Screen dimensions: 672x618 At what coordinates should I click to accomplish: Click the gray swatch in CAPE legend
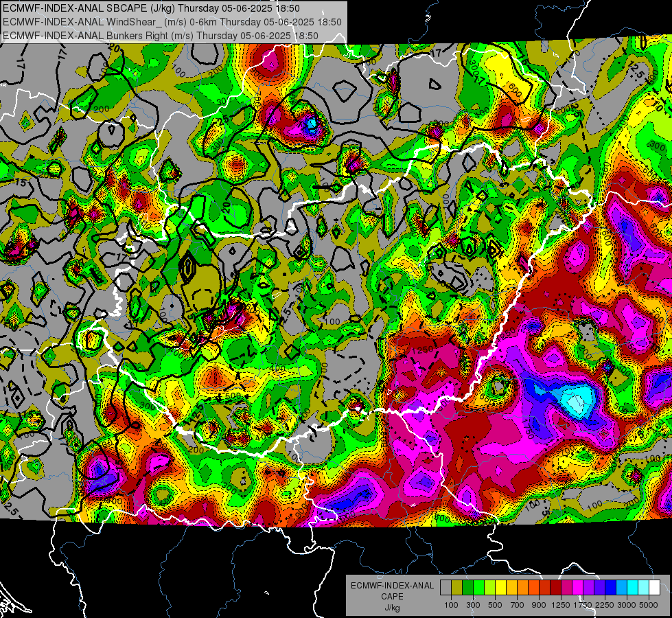tap(445, 587)
